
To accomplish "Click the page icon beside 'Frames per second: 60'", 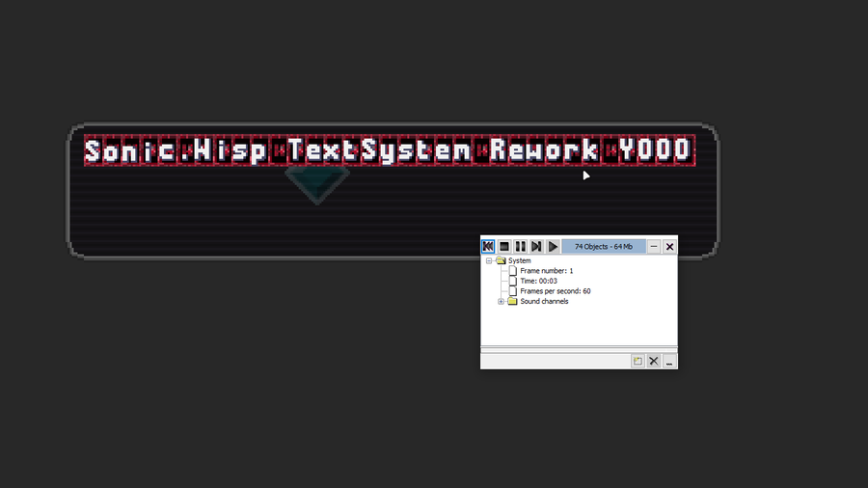I will (x=513, y=291).
